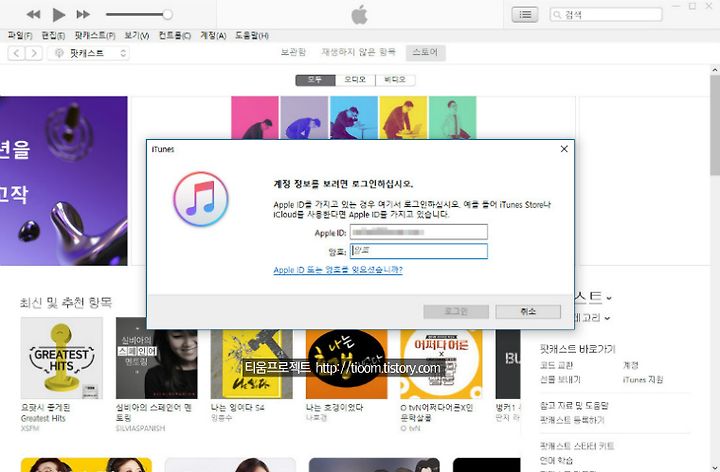720x472 pixels.
Task: Go back with the left arrow
Action: (x=16, y=53)
